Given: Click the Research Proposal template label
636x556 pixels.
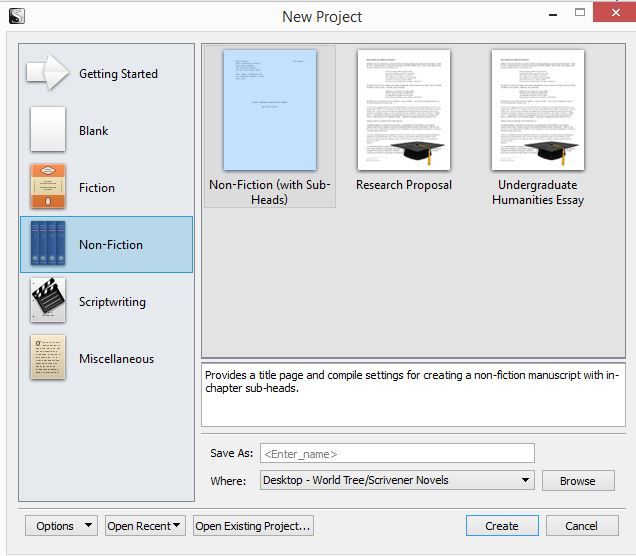Looking at the screenshot, I should 404,185.
